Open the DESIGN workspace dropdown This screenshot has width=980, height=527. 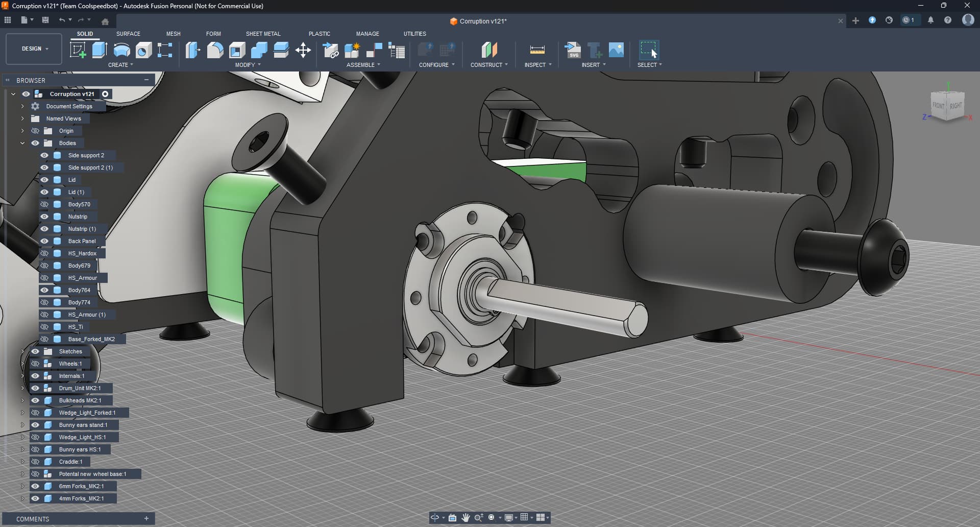tap(34, 49)
